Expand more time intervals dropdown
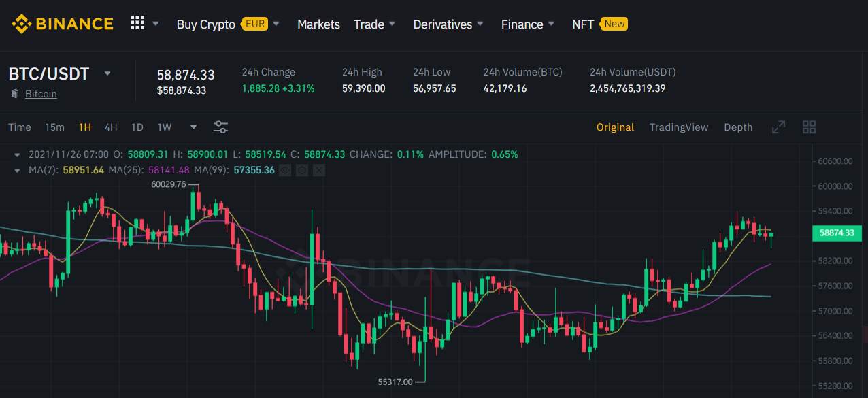Screen dimensions: 868x398 click(194, 127)
